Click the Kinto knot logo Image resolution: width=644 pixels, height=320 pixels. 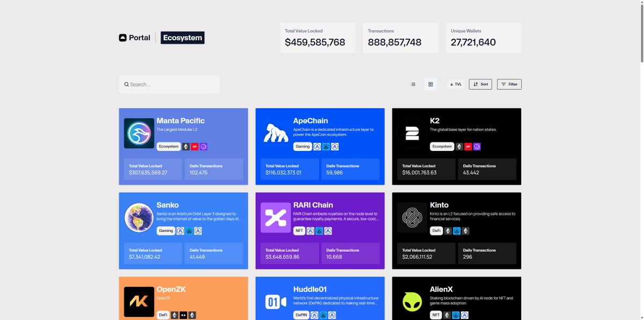[x=413, y=217]
